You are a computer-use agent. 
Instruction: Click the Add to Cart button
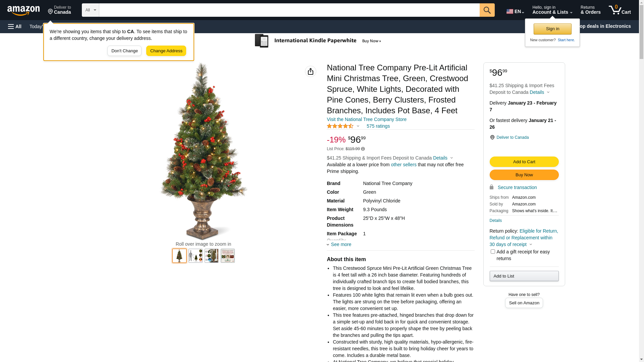tap(524, 162)
